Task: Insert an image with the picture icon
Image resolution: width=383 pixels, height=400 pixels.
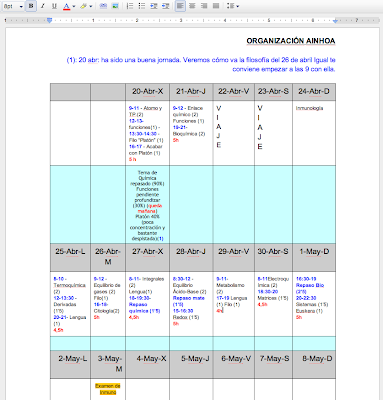Action: click(x=115, y=6)
